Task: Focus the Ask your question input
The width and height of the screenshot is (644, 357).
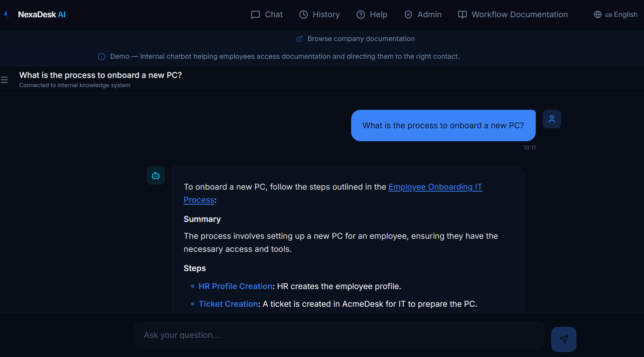Action: 339,335
